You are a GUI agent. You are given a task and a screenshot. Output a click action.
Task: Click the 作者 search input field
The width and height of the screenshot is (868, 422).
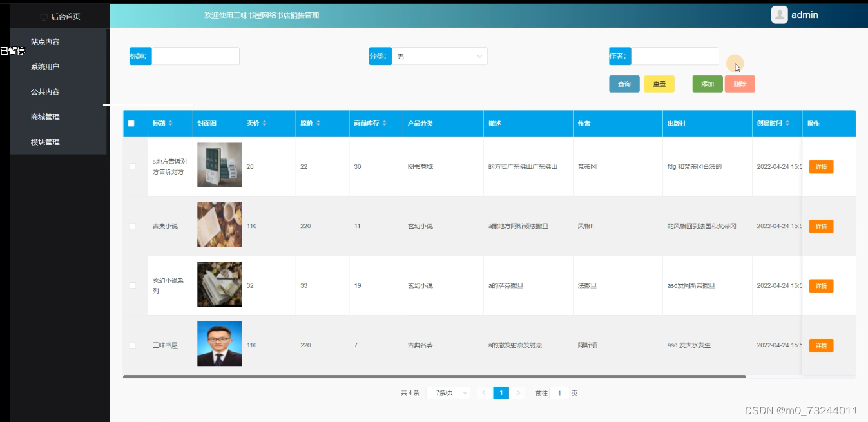pyautogui.click(x=675, y=56)
